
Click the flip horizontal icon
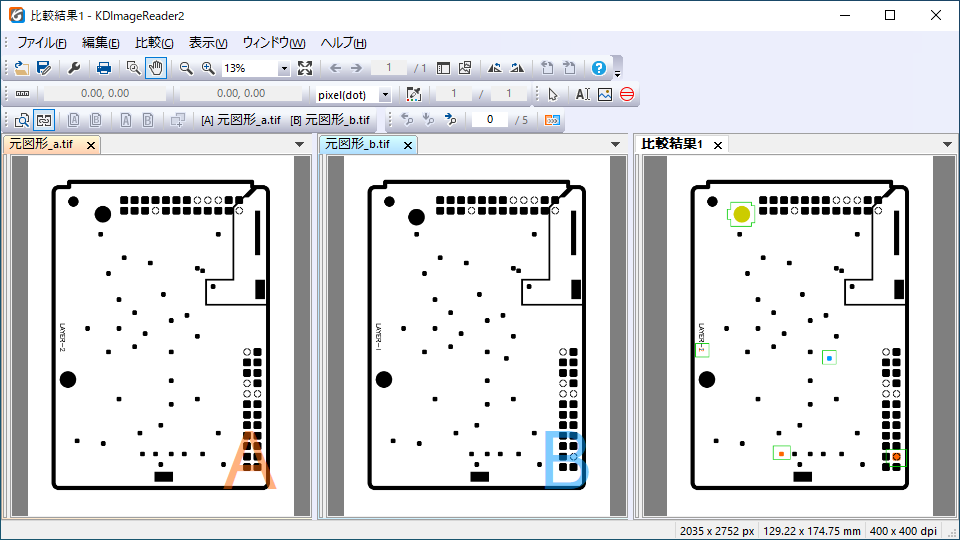495,68
